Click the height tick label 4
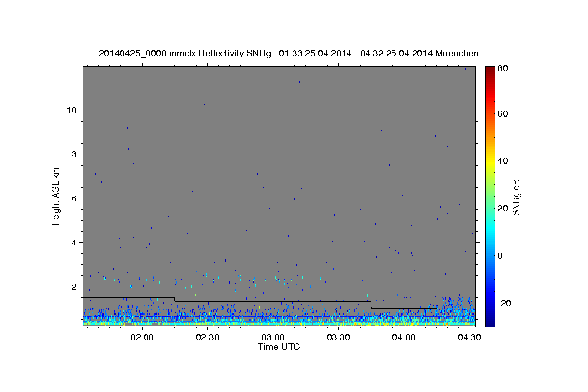 (x=73, y=242)
